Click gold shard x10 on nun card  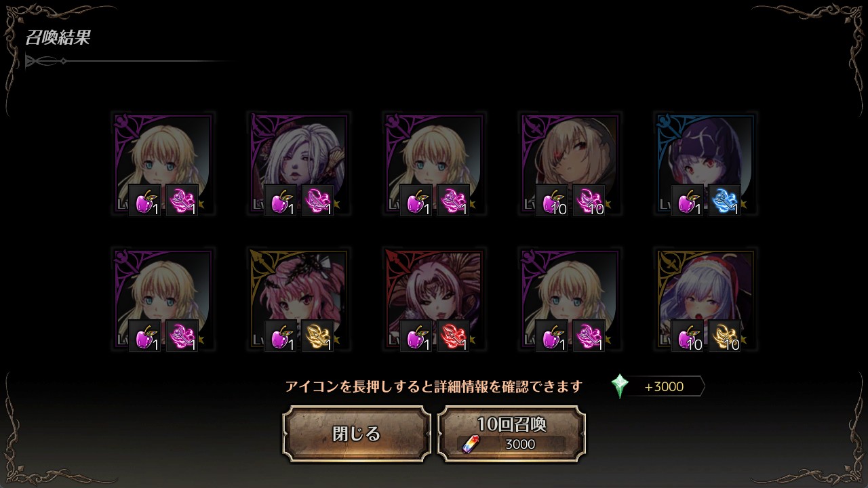pos(724,336)
